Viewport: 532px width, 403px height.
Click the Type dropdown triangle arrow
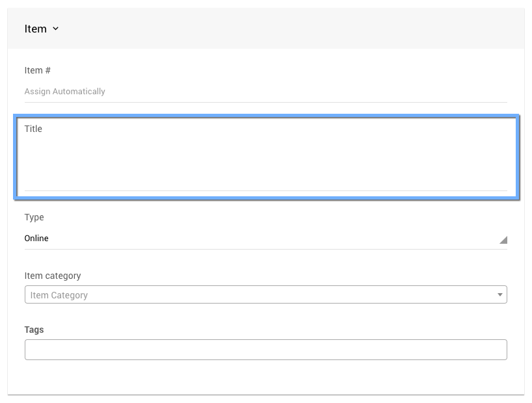[x=503, y=240]
